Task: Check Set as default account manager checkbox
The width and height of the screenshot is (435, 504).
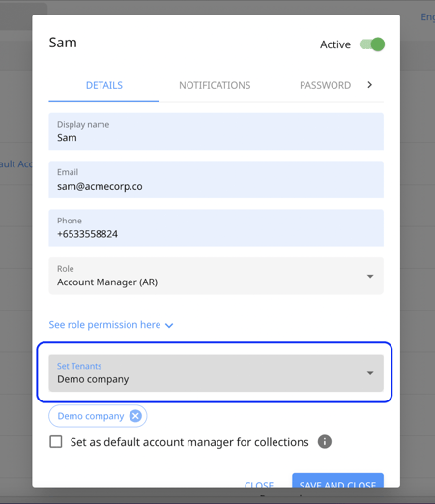Action: point(56,442)
